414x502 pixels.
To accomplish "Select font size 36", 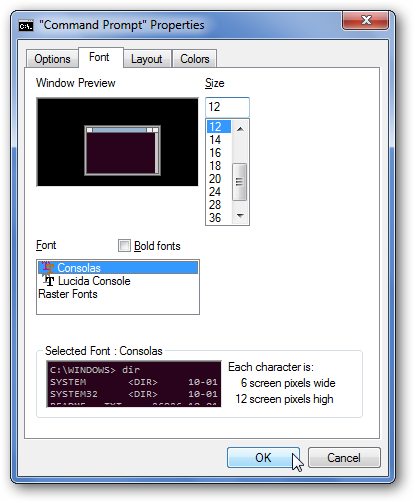I will [x=219, y=218].
